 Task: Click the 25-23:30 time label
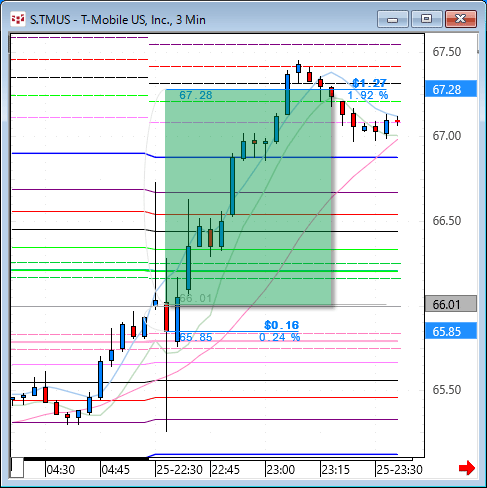399,470
